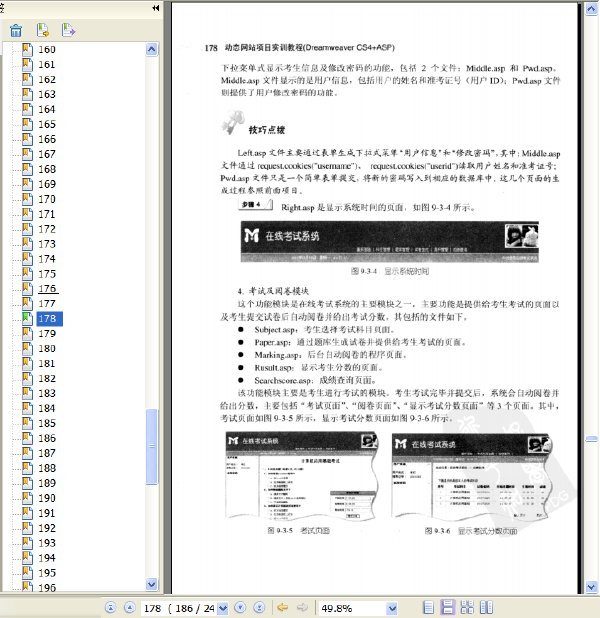Viewport: 600px width, 618px height.
Task: Click bookmark list scrollbar up arrow
Action: tap(152, 49)
